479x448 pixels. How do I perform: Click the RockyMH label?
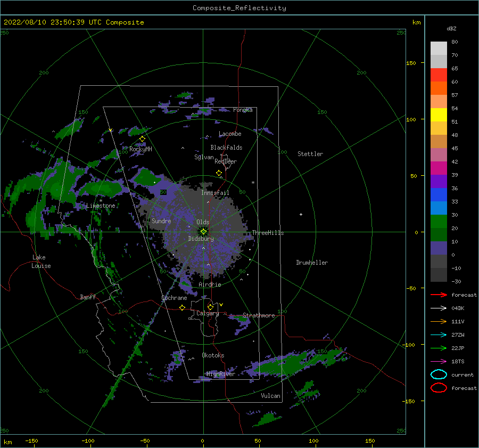(x=141, y=149)
